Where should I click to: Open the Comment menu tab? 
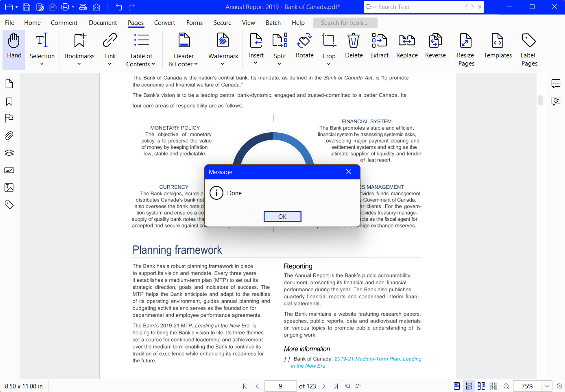click(x=64, y=22)
